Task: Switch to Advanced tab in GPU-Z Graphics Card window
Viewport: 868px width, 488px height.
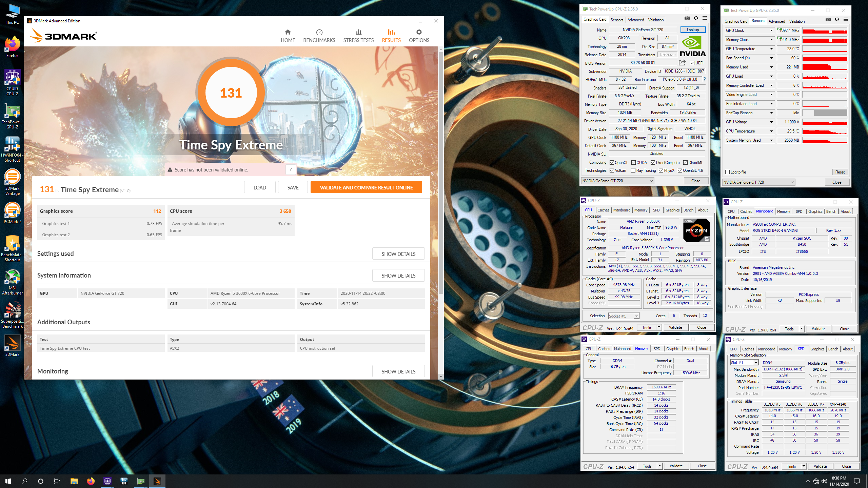Action: (635, 20)
